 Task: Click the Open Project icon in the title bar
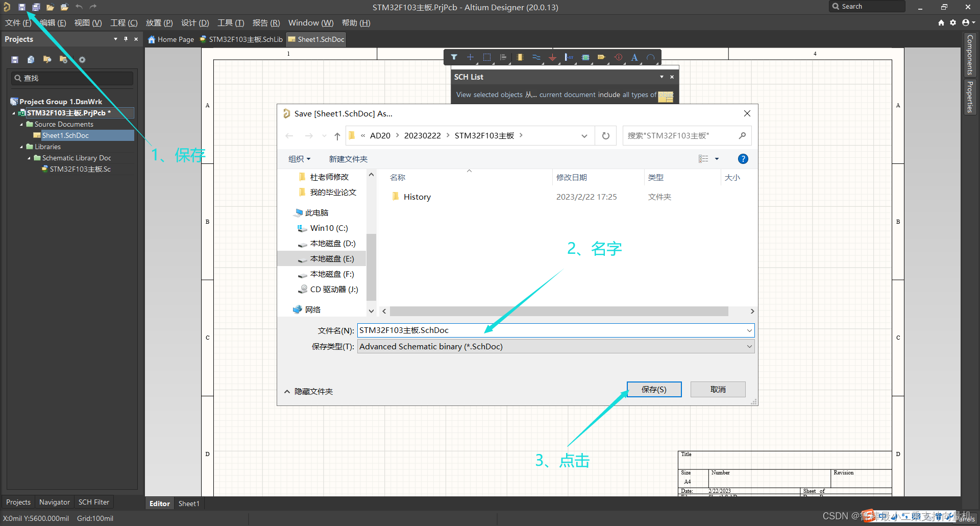[64, 7]
